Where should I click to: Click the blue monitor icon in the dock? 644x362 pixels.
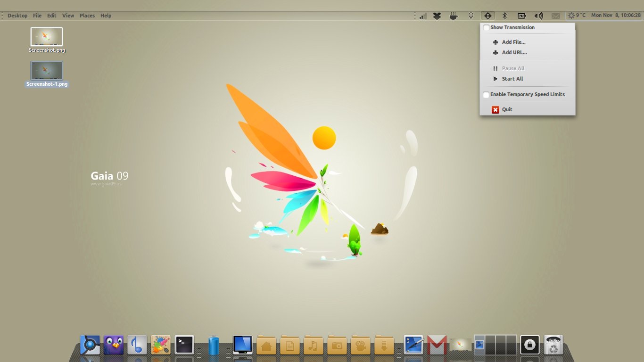coord(243,345)
